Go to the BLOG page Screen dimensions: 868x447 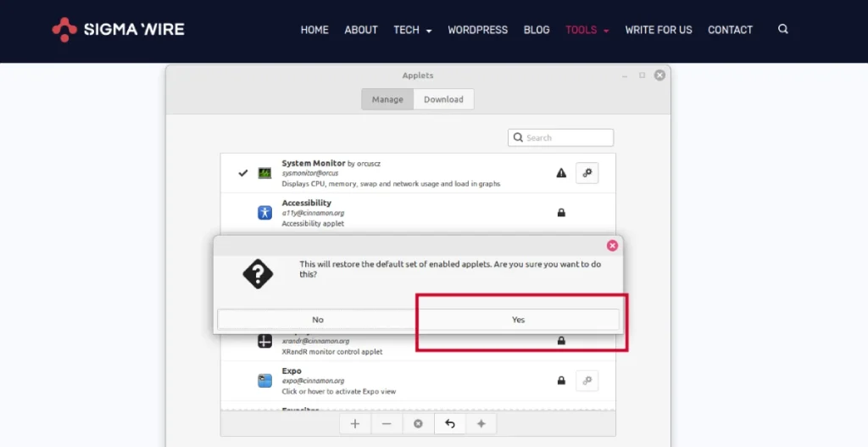click(x=537, y=30)
